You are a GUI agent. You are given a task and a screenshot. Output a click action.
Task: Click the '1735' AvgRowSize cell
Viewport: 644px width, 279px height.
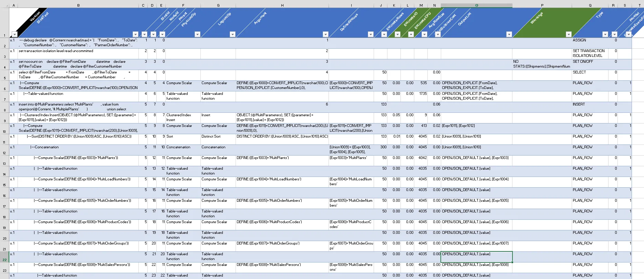[421, 97]
